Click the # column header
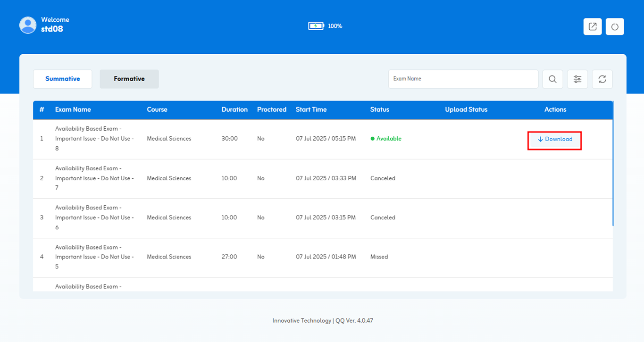This screenshot has height=342, width=644. click(42, 109)
